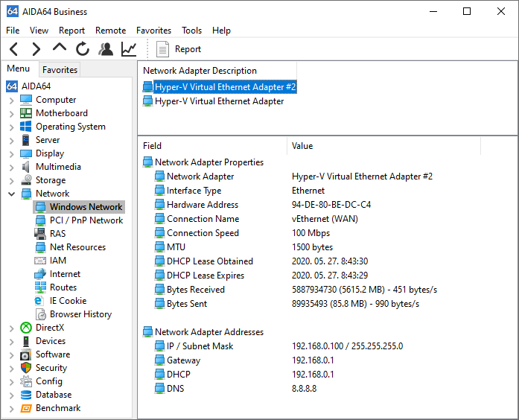
Task: Open the user management person icon in toolbar
Action: click(x=106, y=49)
